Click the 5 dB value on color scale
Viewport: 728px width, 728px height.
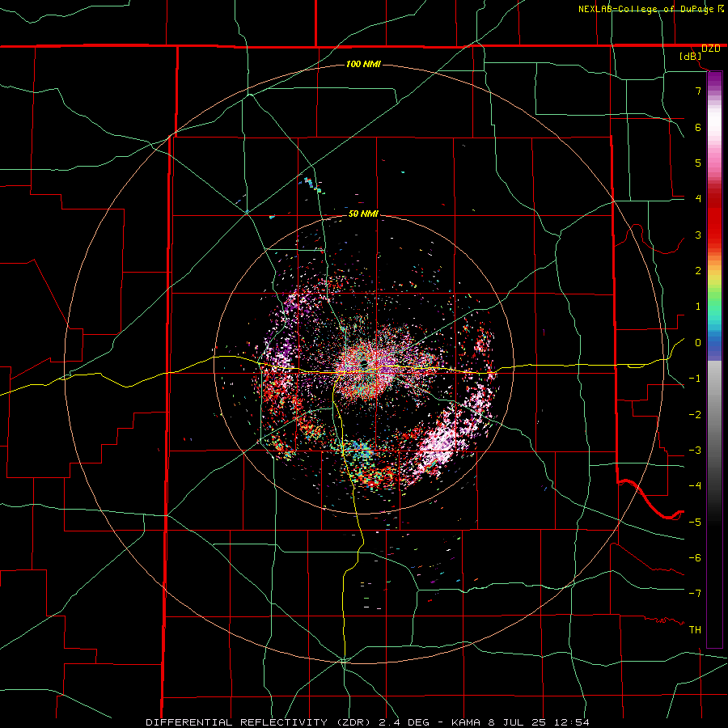(x=698, y=163)
